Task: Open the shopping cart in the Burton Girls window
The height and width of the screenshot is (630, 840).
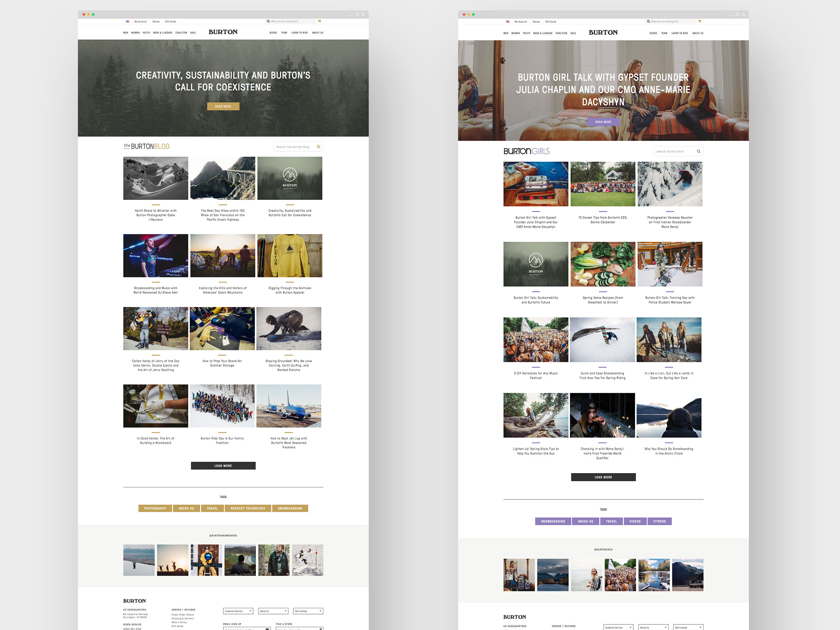Action: (699, 21)
